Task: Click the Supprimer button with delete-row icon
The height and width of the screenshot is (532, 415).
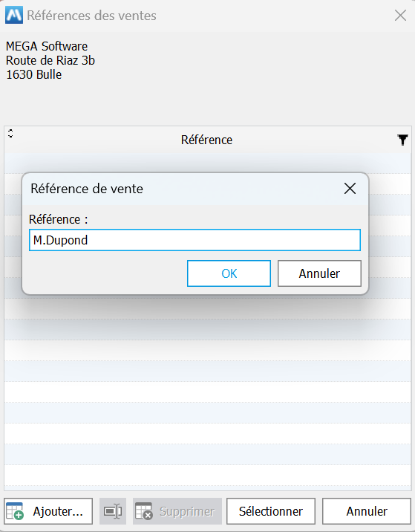Action: click(177, 511)
